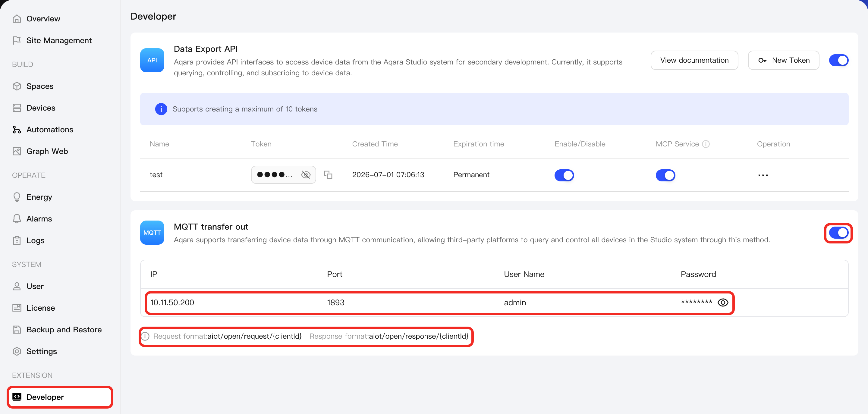Go to Backup and Restore label
The width and height of the screenshot is (868, 414).
coord(64,329)
